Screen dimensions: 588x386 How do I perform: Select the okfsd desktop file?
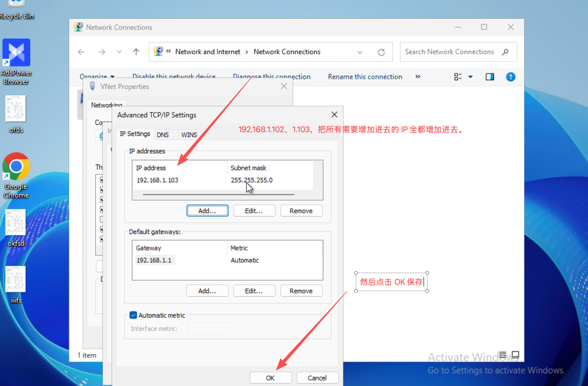tap(16, 228)
